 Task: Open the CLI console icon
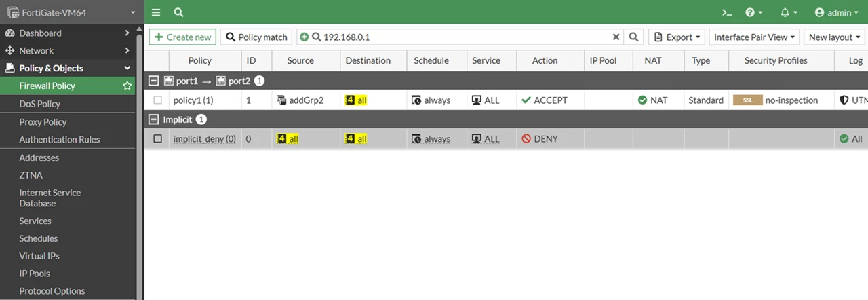726,12
